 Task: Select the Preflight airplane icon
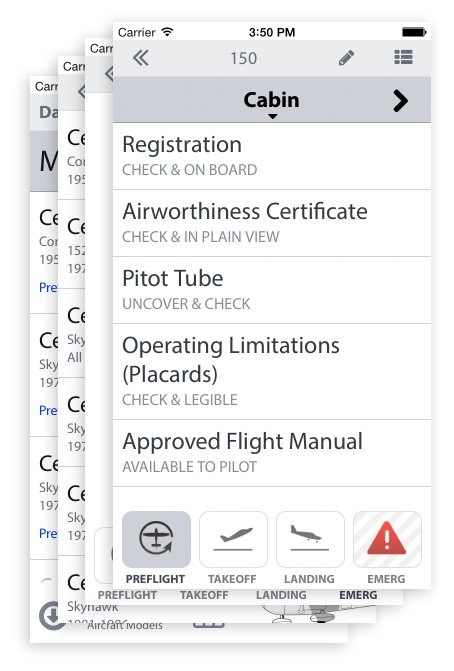tap(156, 539)
